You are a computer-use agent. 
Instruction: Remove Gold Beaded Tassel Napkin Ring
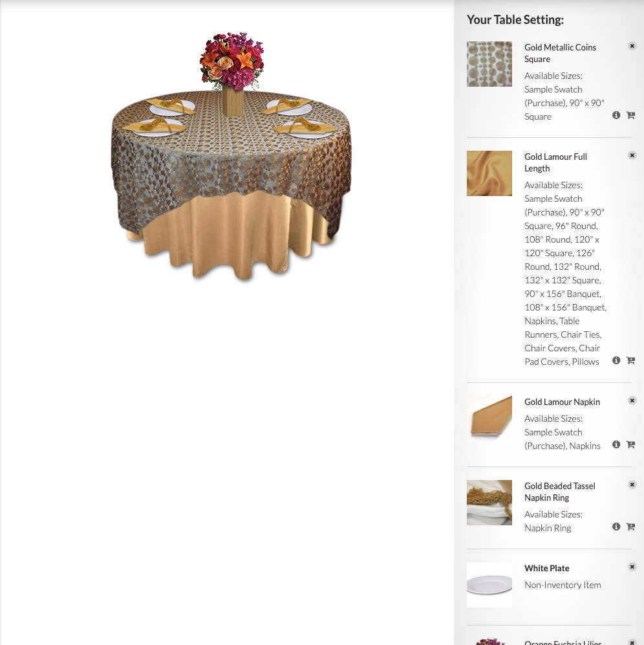(x=632, y=485)
